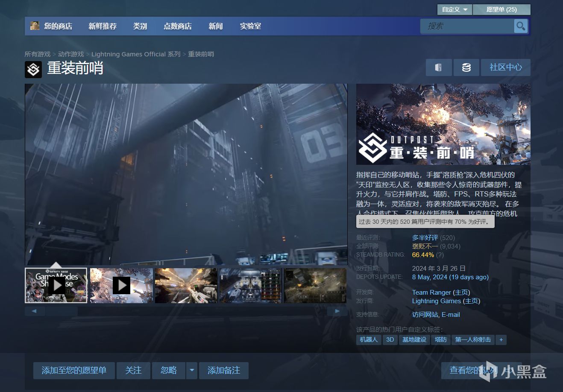Play the Game Modes Showcase video thumbnail
563x392 pixels.
click(x=56, y=285)
